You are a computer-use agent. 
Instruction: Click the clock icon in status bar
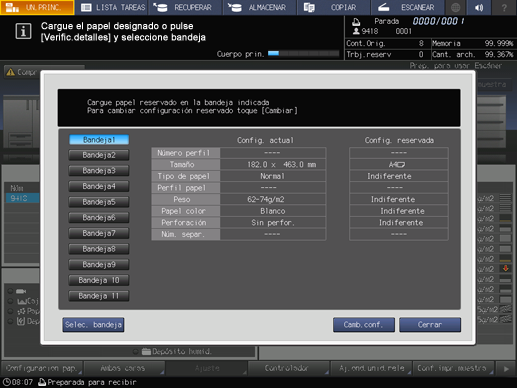[6, 382]
